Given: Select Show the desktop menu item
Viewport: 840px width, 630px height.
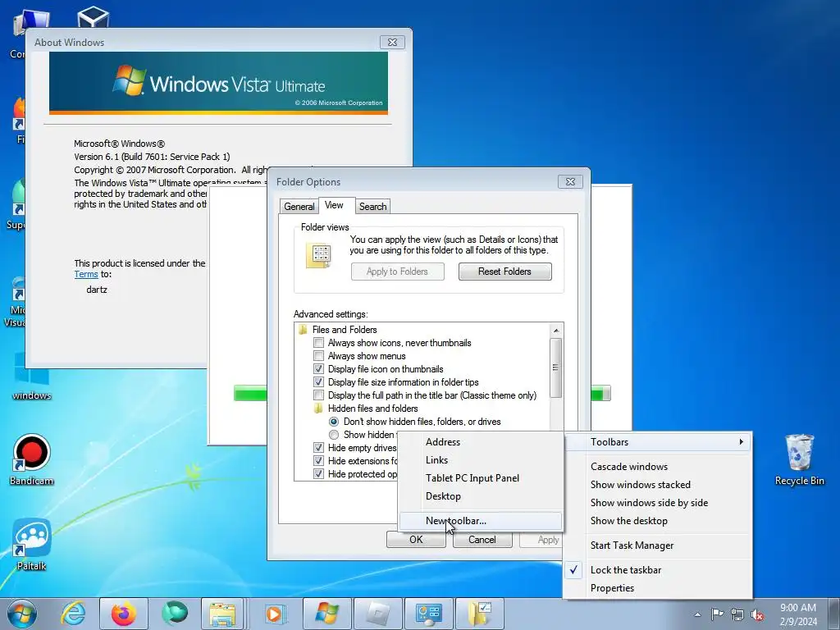Looking at the screenshot, I should (x=659, y=521).
